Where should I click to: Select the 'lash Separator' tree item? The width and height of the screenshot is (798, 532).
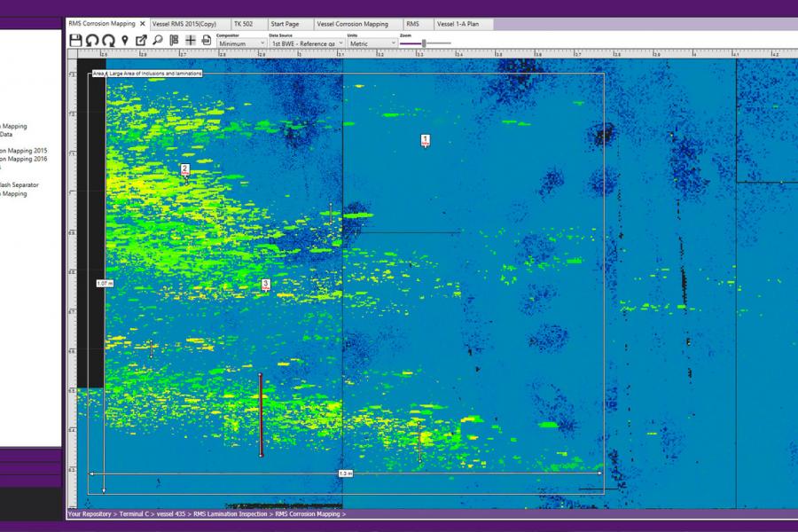(20, 184)
